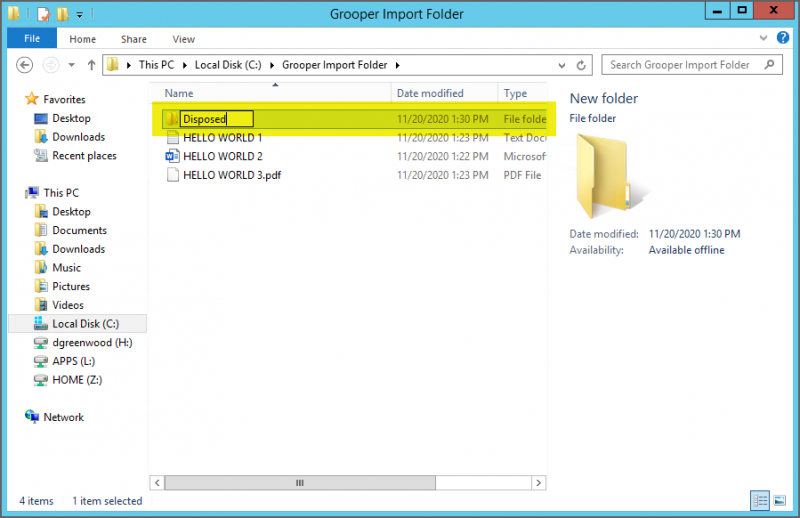Sort files by Date modified column

click(x=430, y=93)
